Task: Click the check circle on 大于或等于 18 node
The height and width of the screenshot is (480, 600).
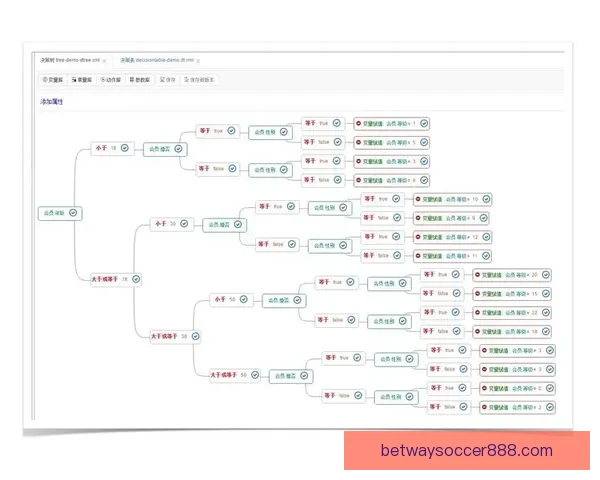Action: 137,279
